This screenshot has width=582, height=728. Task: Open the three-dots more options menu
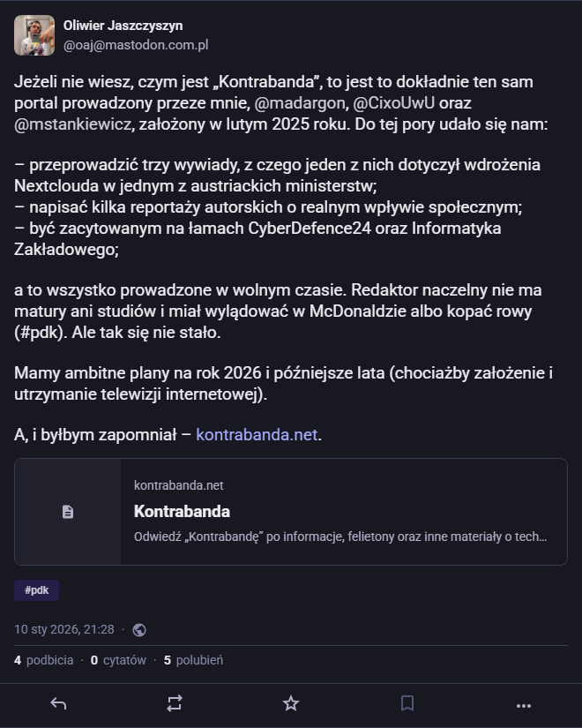point(524,706)
